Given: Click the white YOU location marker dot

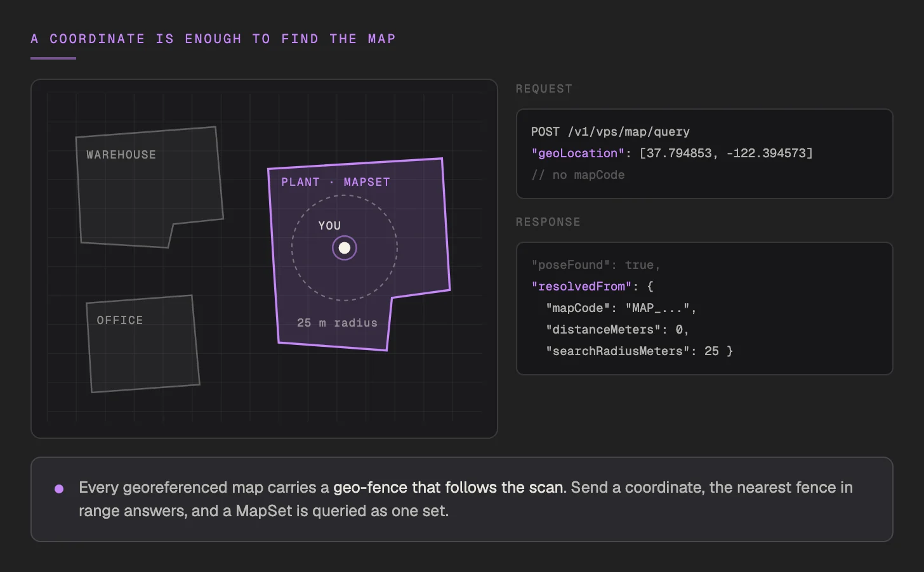Looking at the screenshot, I should coord(345,248).
